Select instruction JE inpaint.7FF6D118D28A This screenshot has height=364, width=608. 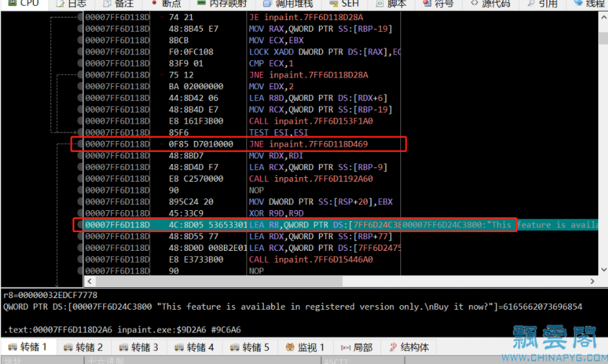(x=306, y=17)
